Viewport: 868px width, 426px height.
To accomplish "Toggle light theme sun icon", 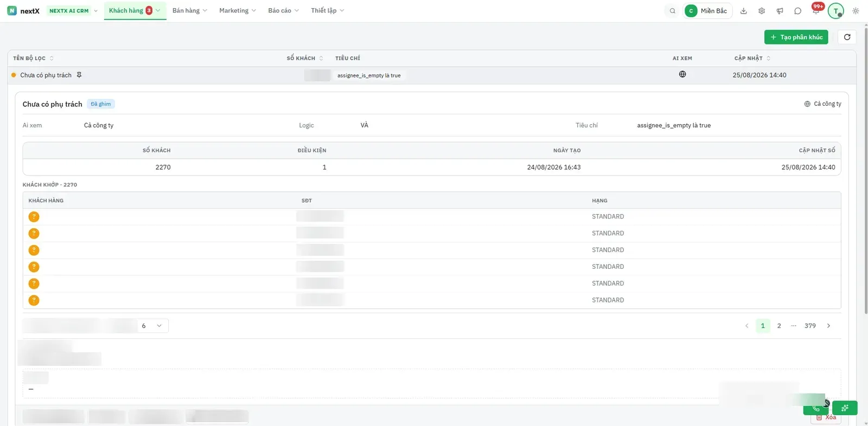I will tap(856, 11).
